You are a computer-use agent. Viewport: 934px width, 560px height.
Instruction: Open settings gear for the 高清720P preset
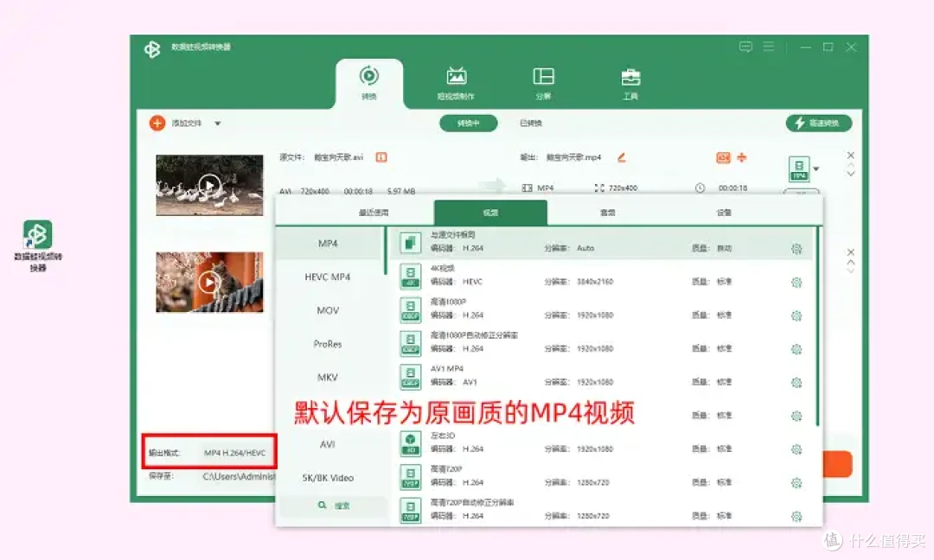796,482
